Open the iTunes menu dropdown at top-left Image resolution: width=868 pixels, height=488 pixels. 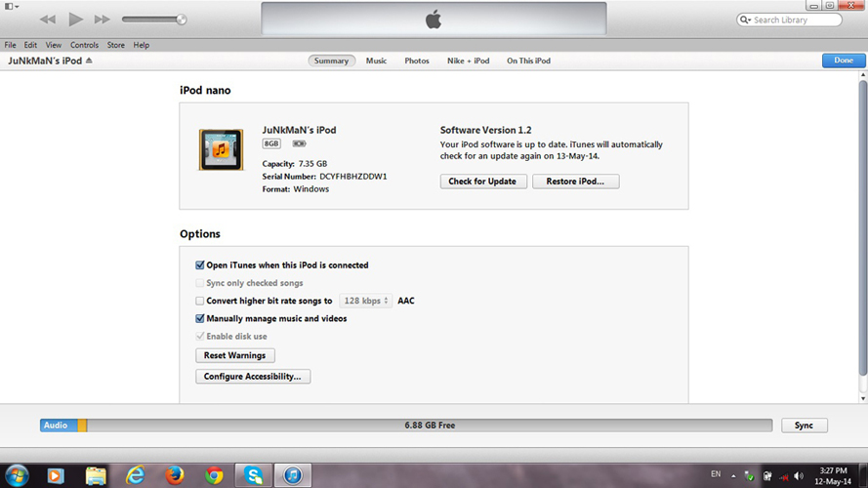[12, 6]
